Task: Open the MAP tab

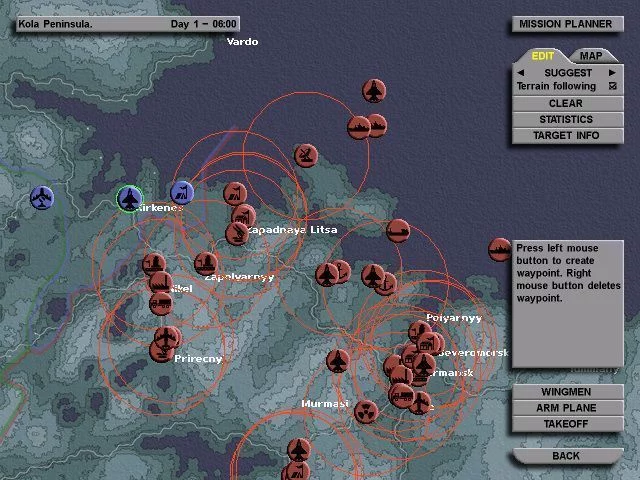Action: (x=591, y=56)
